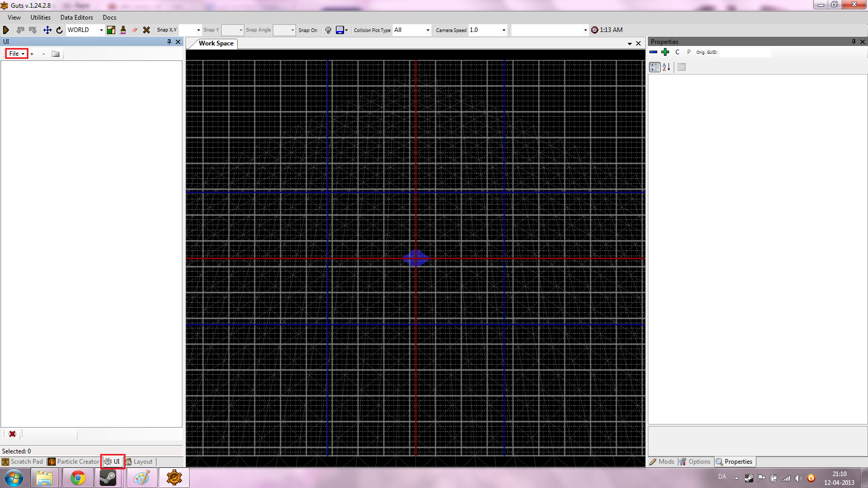Click the play arrow icon in toolbar
868x488 pixels.
click(6, 30)
